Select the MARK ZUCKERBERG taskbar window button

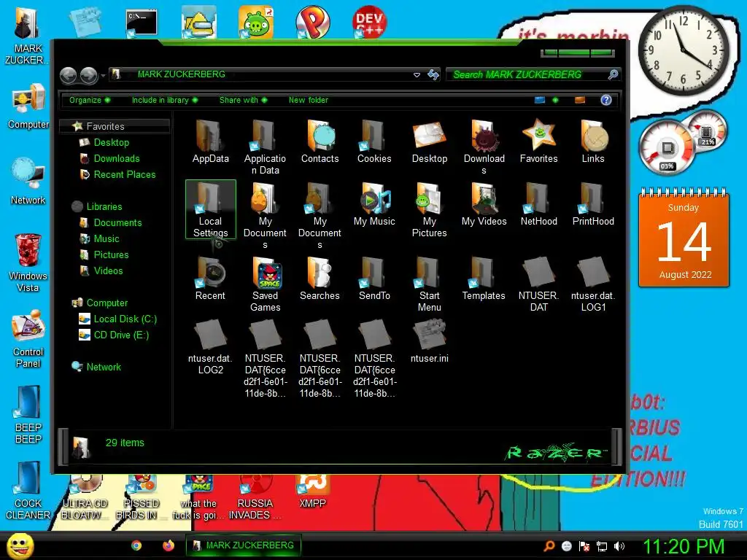click(x=244, y=545)
